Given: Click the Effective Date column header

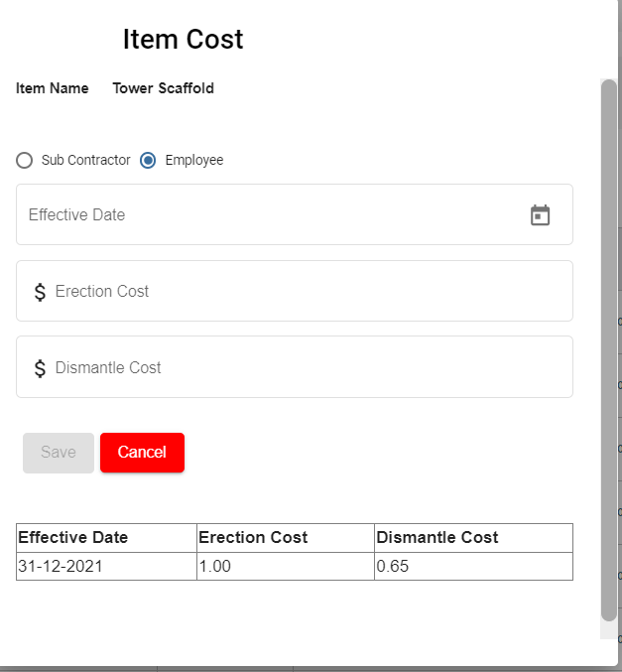Looking at the screenshot, I should [73, 538].
